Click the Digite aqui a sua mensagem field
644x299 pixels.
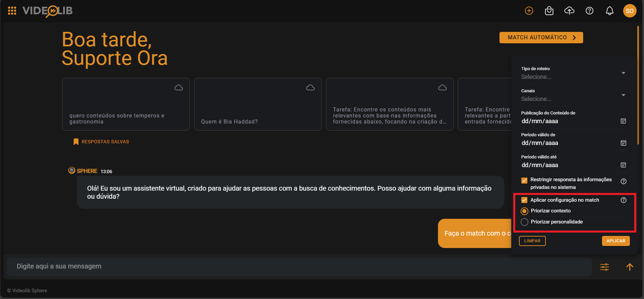(299, 266)
